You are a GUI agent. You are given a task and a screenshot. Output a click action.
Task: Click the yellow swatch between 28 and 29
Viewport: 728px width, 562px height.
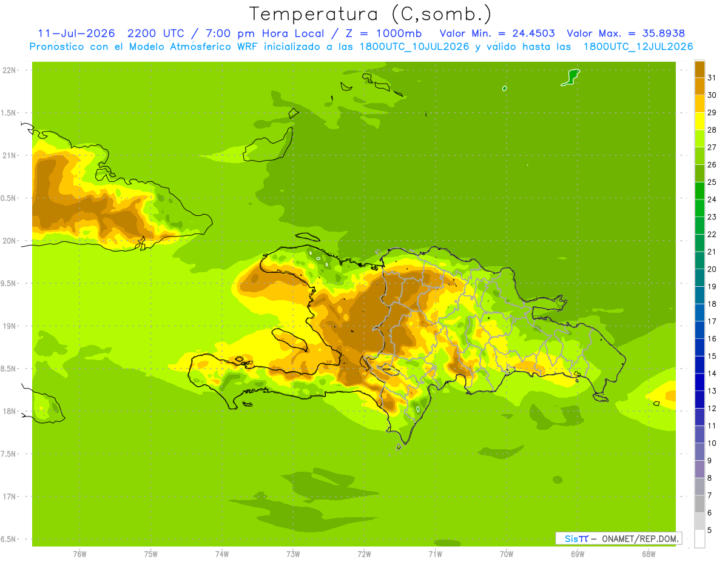(x=699, y=121)
